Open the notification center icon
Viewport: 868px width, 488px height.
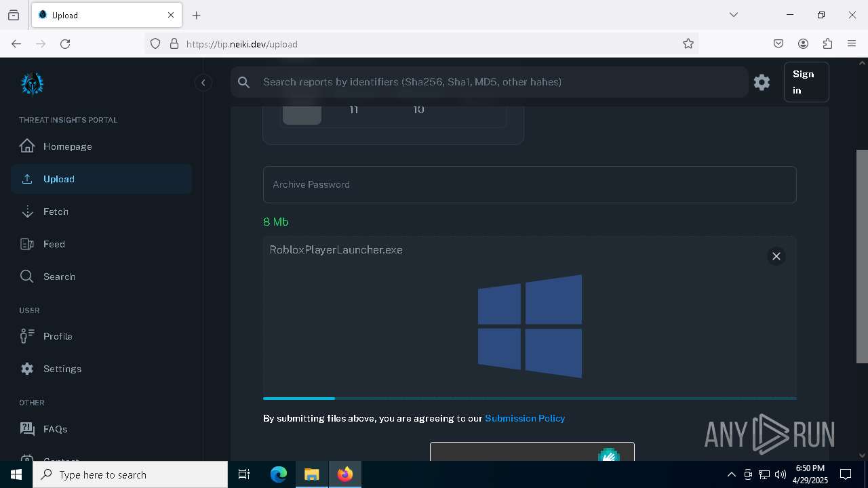pyautogui.click(x=846, y=474)
